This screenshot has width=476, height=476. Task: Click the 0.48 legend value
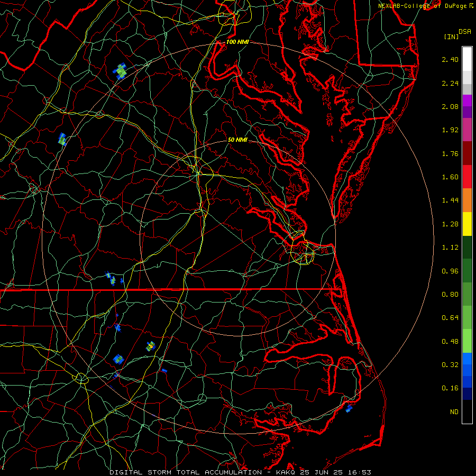point(450,342)
